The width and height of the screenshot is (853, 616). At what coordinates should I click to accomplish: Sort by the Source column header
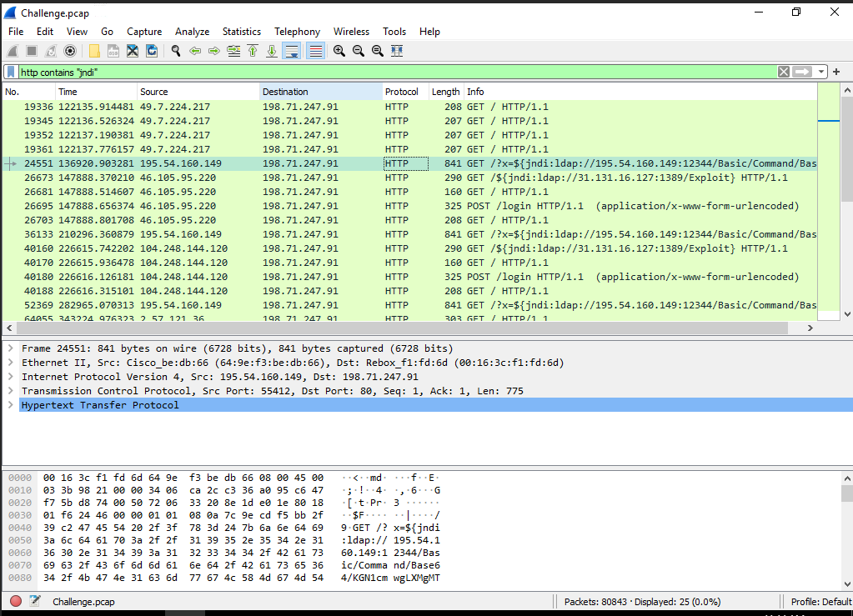click(198, 92)
